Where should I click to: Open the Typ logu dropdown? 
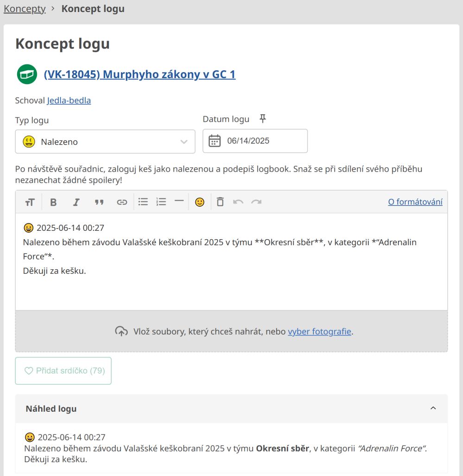[105, 142]
